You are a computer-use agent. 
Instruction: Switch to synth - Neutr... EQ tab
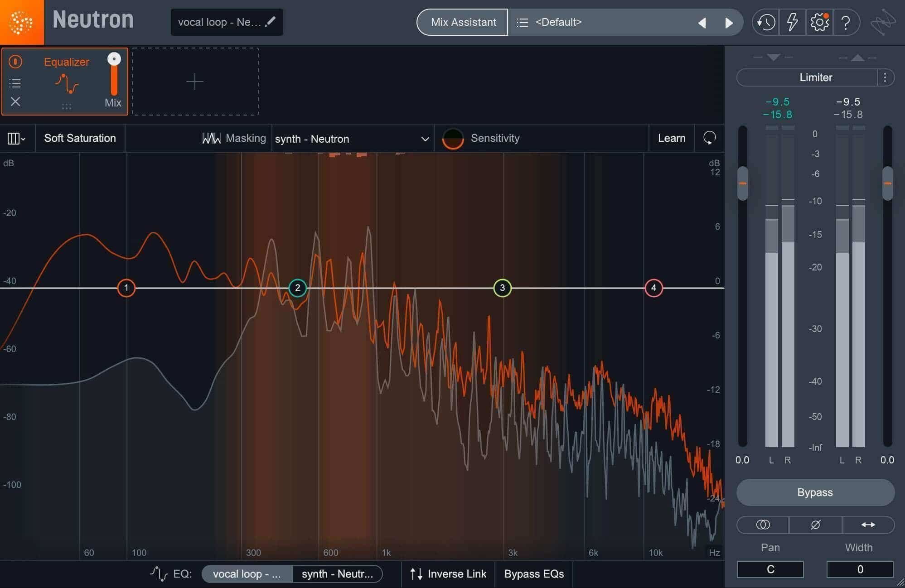tap(337, 574)
